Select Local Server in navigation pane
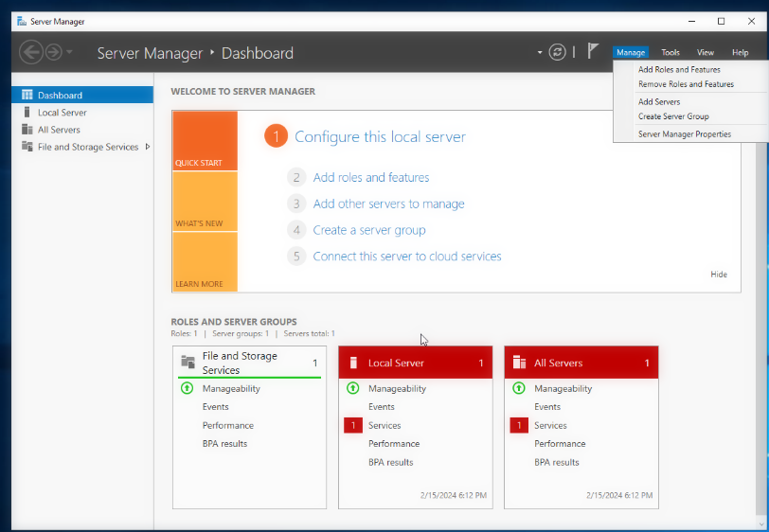Image resolution: width=769 pixels, height=532 pixels. tap(82, 113)
